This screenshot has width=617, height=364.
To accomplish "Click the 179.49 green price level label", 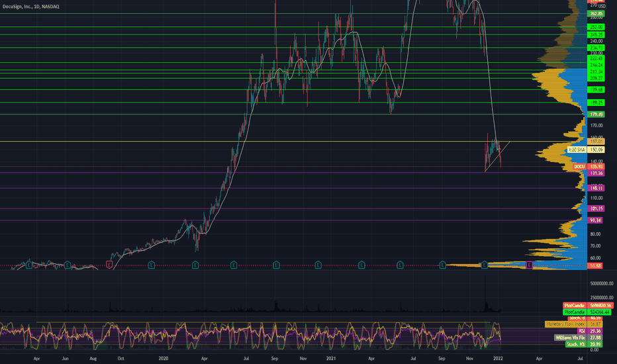I will pos(596,114).
